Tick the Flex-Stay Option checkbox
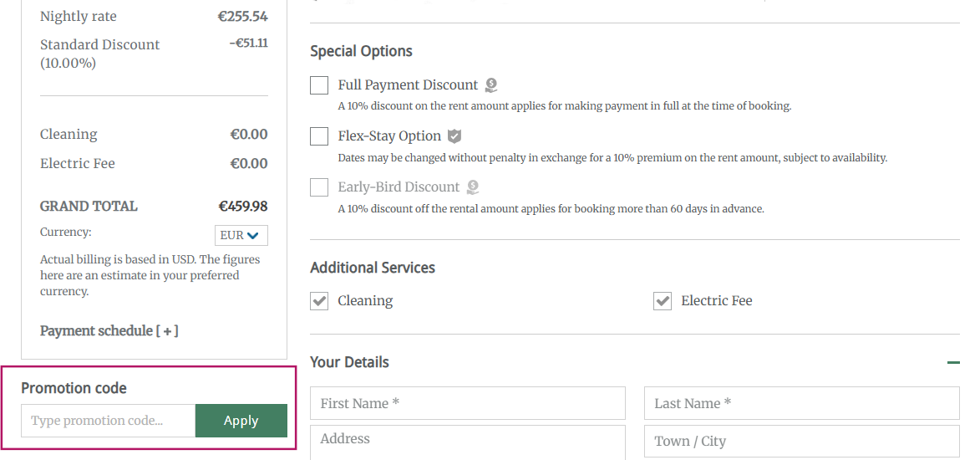The height and width of the screenshot is (460, 980). click(x=319, y=136)
